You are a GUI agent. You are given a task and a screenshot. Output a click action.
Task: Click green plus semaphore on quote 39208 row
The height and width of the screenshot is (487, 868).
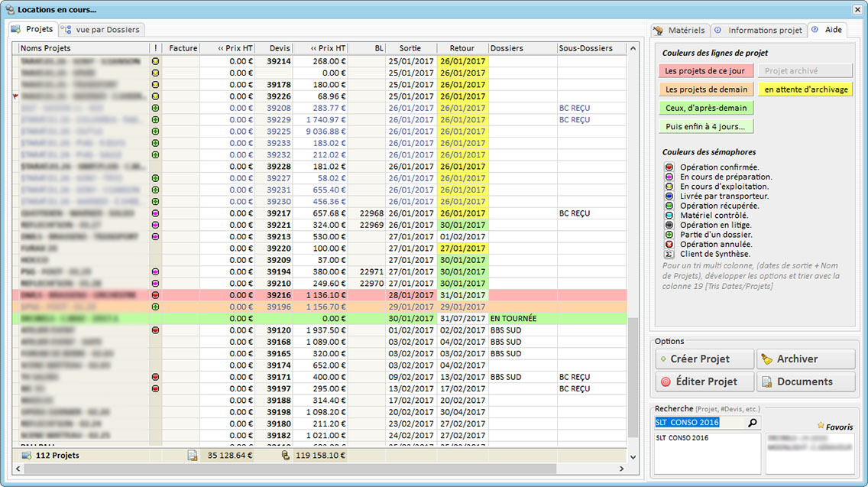[155, 109]
